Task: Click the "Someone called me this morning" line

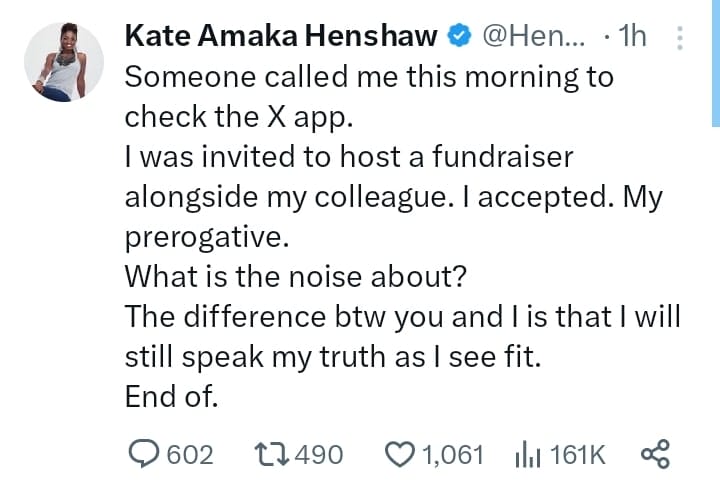Action: tap(368, 76)
